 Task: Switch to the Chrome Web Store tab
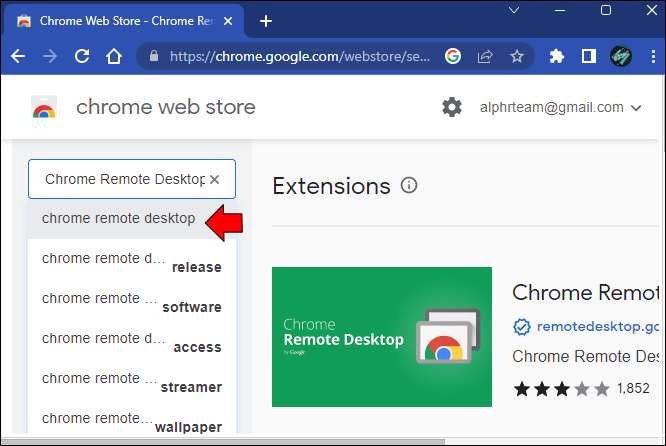tap(123, 21)
